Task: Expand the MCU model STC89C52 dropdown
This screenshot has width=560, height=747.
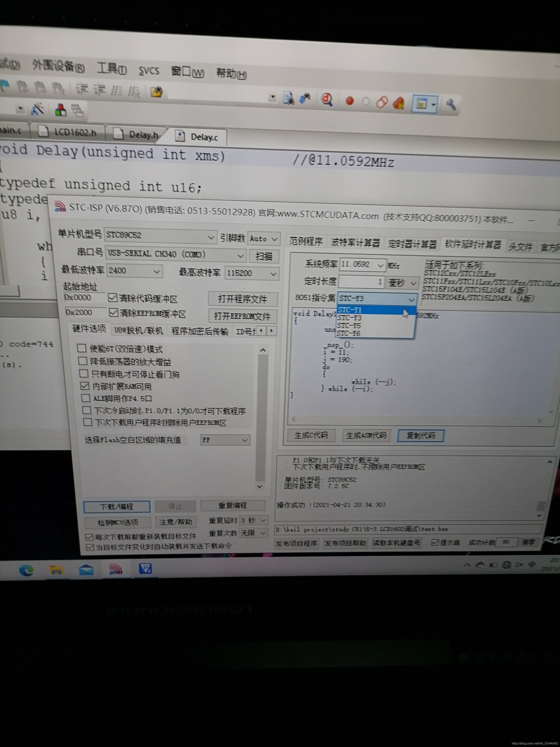Action: click(211, 238)
